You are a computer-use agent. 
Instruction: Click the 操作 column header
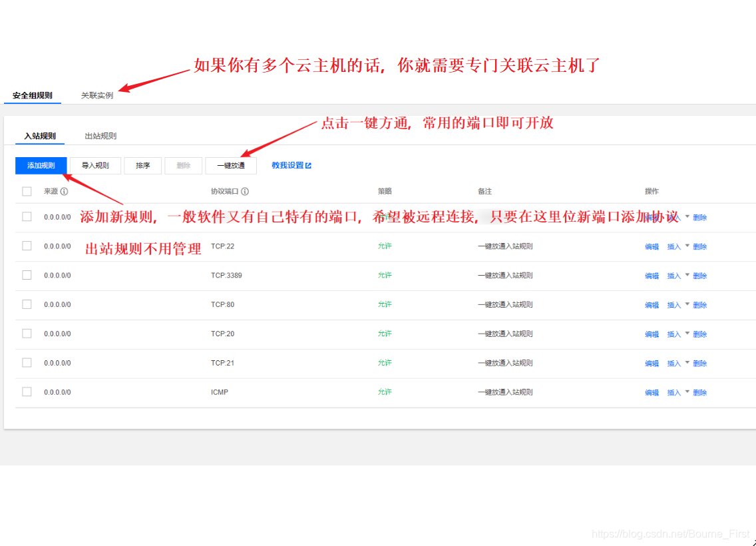[x=652, y=192]
